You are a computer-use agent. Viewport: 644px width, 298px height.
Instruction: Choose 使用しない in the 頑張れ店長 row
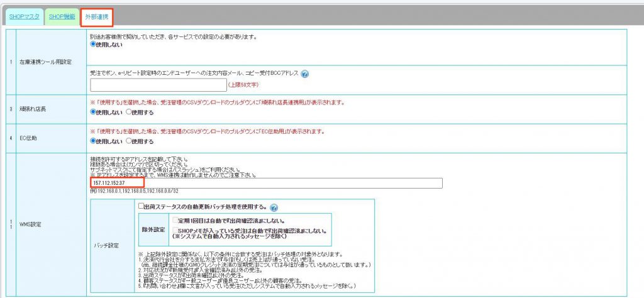pyautogui.click(x=94, y=113)
